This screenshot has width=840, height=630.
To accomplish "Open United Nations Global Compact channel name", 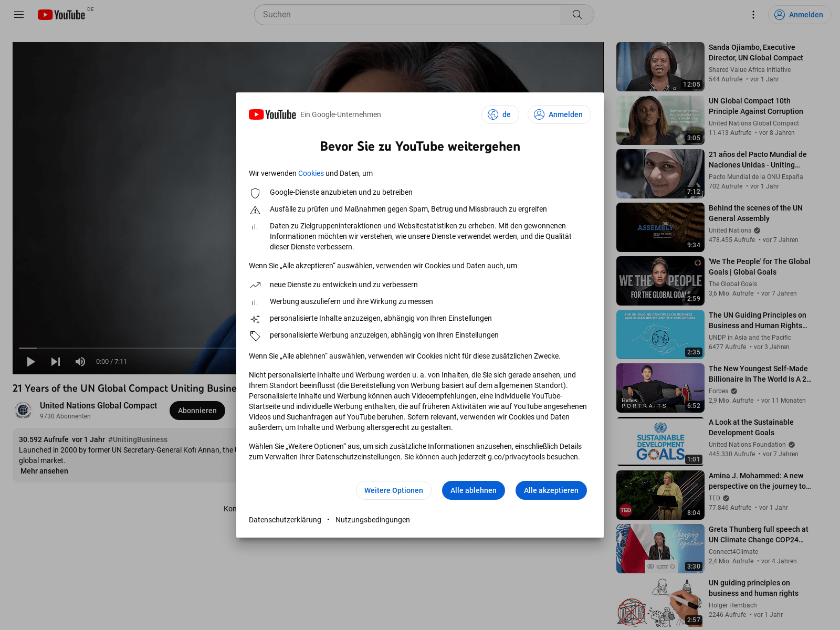I will (x=98, y=405).
